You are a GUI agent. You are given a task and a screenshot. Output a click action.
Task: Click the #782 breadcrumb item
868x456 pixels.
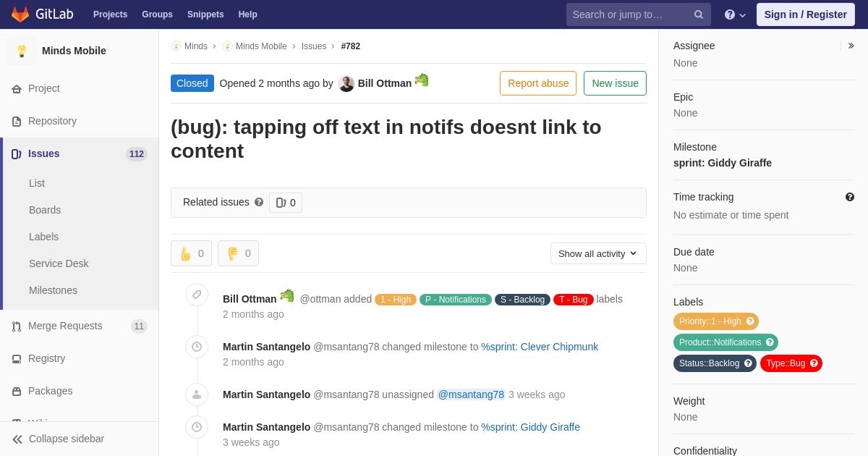click(351, 46)
